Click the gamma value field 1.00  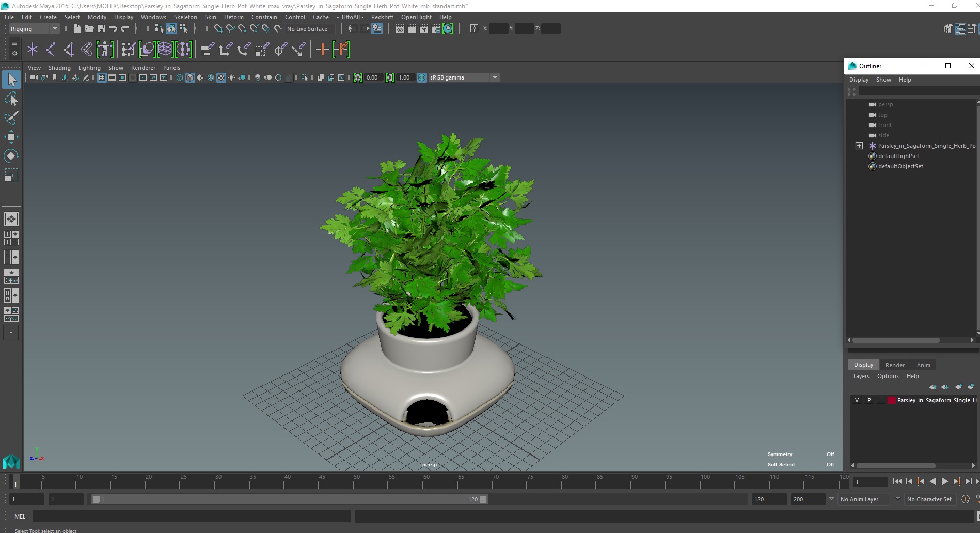406,77
